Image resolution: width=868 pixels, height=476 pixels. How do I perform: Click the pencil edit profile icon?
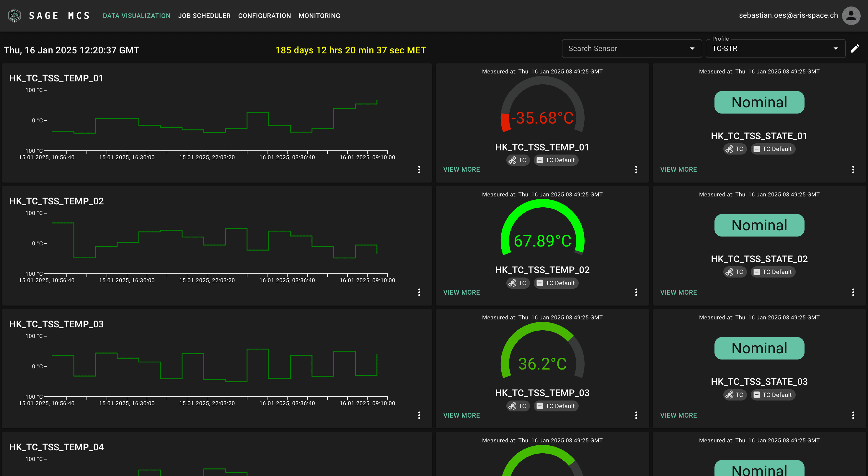point(855,48)
